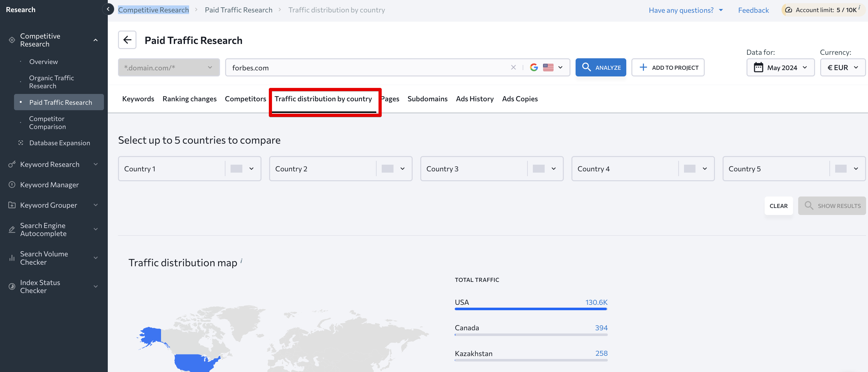The width and height of the screenshot is (868, 372).
Task: Click the Search Engine Autocomplete pencil icon
Action: (x=12, y=229)
